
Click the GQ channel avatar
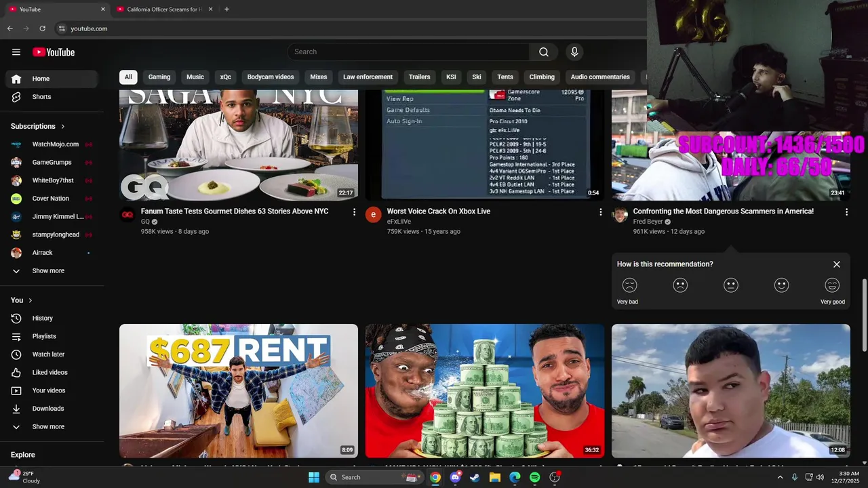tap(127, 215)
